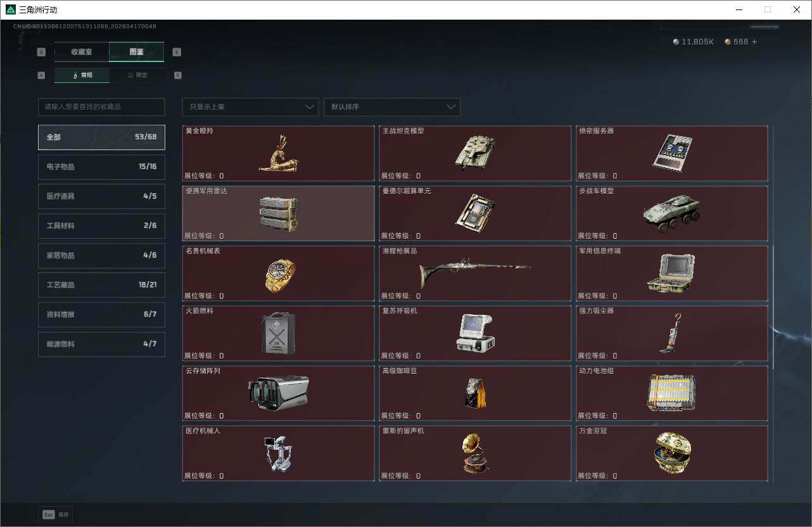The image size is (812, 527).
Task: Click the 雷斯的留声机 gramophone icon
Action: coord(474,453)
